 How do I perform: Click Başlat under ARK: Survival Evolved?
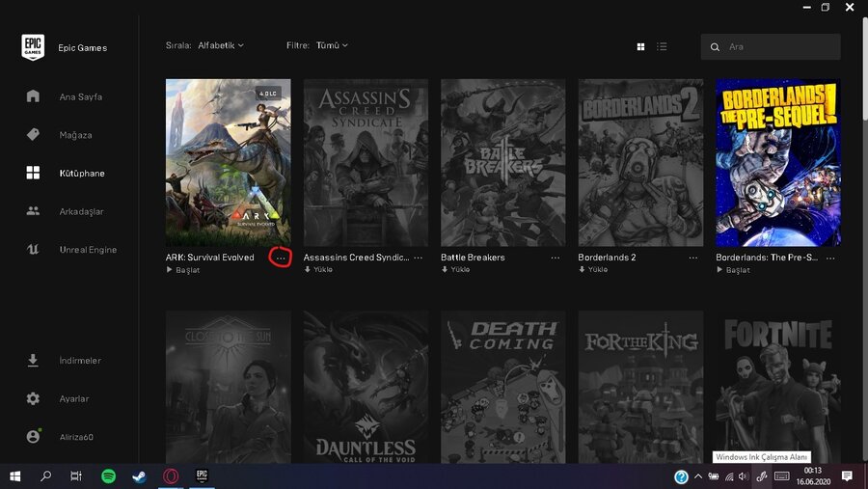186,270
